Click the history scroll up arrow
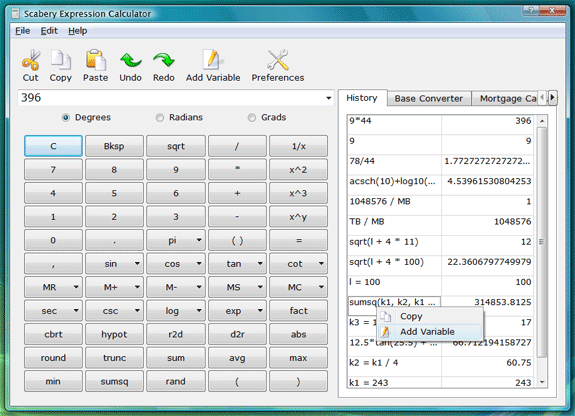Screen dimensions: 575x416 pyautogui.click(x=542, y=121)
